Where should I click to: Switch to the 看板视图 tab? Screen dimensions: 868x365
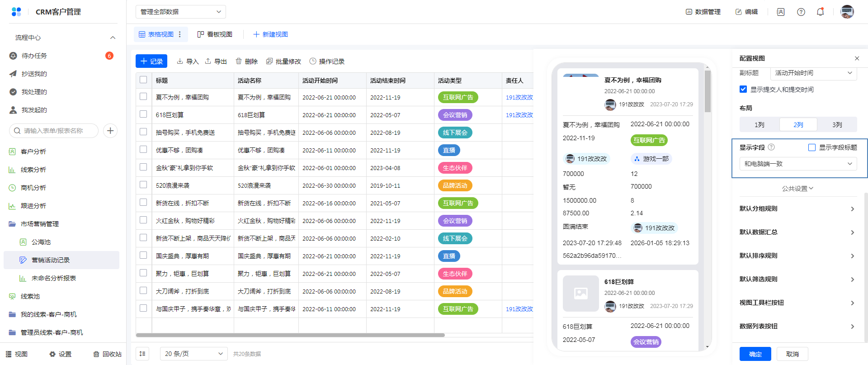pyautogui.click(x=215, y=34)
